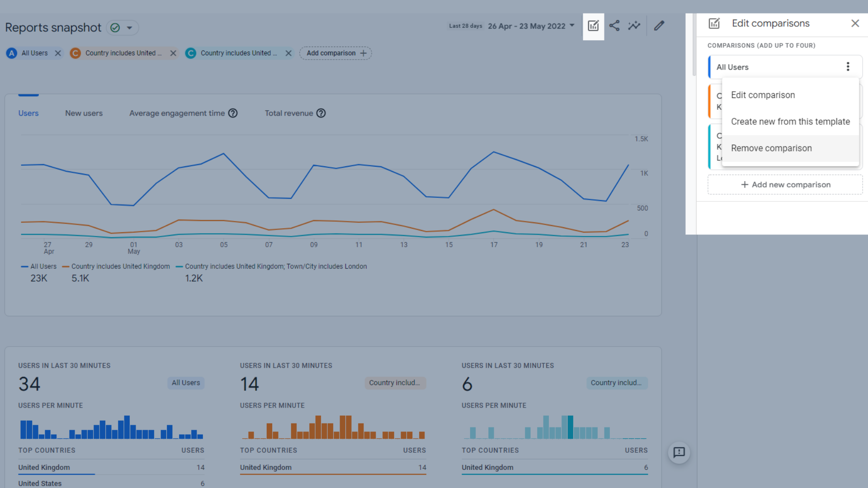Remove the teal Country comparison chip
Viewport: 868px width, 488px height.
[x=288, y=53]
